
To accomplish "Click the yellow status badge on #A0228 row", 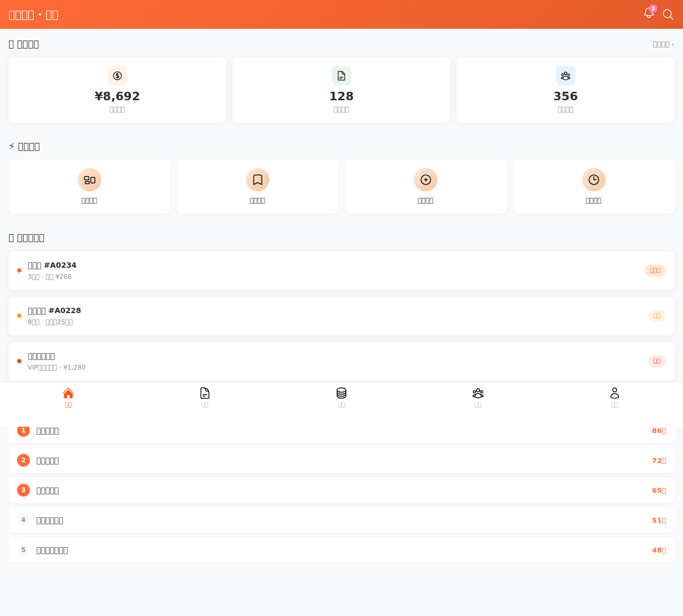I will (x=657, y=316).
